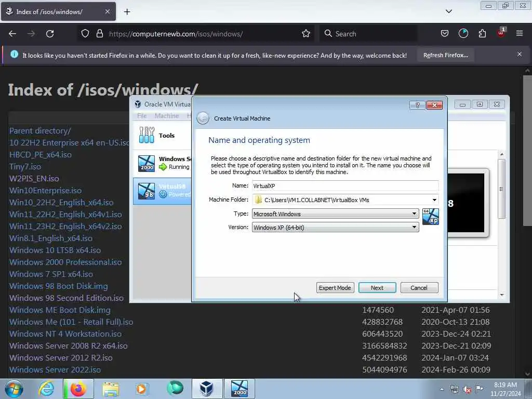
Task: Select the Virtual98 VM entry
Action: (x=163, y=191)
